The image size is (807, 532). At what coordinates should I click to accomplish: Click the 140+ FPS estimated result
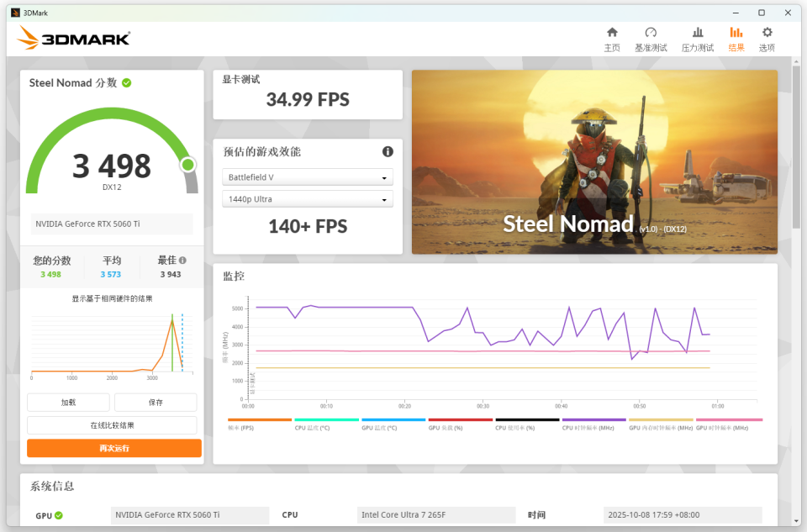pos(308,226)
